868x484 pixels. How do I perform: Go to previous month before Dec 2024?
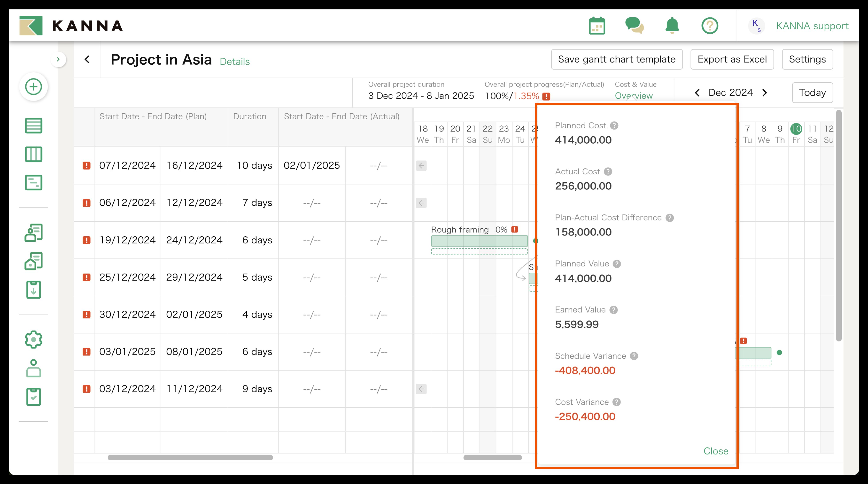click(x=697, y=93)
